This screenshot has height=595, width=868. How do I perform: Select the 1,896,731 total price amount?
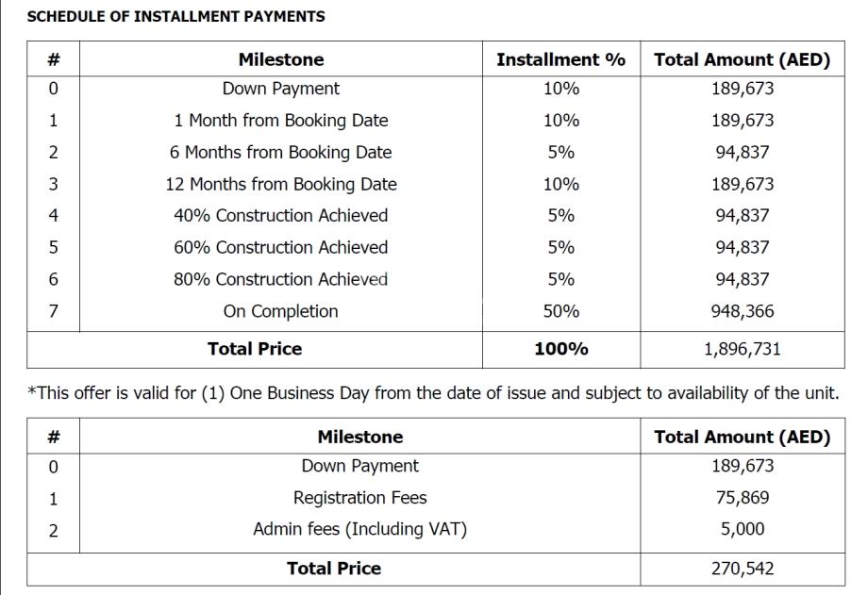pyautogui.click(x=742, y=349)
